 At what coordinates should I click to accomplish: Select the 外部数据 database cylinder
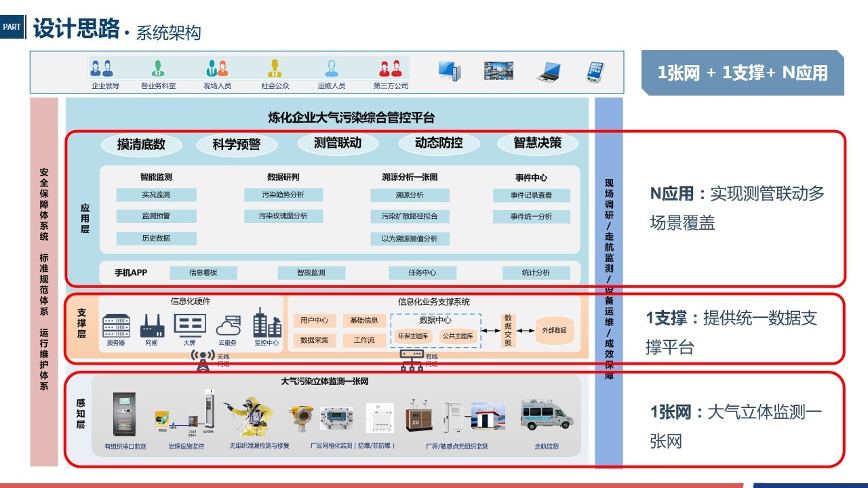pos(555,330)
